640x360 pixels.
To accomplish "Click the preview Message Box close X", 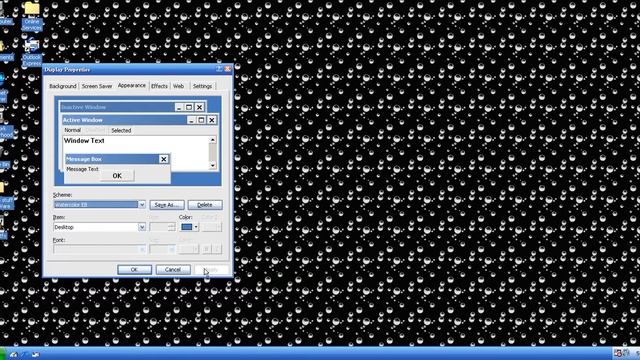I will (164, 159).
